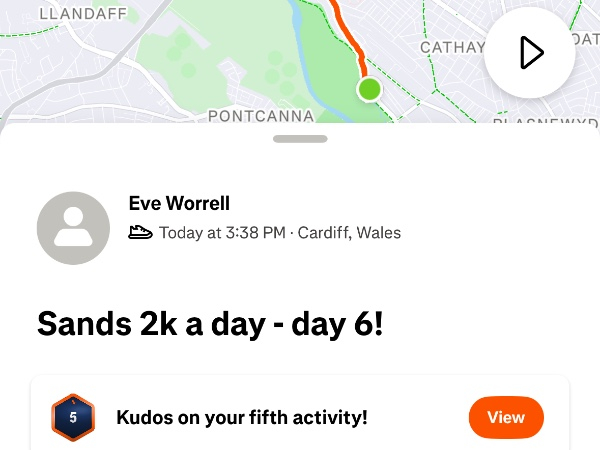The width and height of the screenshot is (600, 450).
Task: Open Eve Worrell's profile avatar
Action: (73, 228)
